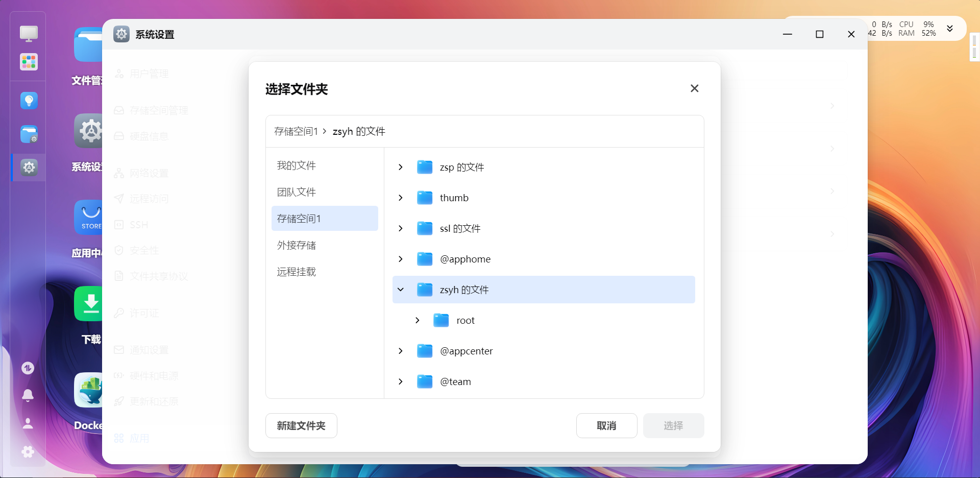The height and width of the screenshot is (478, 980).
Task: Open the 应用中心 app store icon
Action: pos(90,217)
